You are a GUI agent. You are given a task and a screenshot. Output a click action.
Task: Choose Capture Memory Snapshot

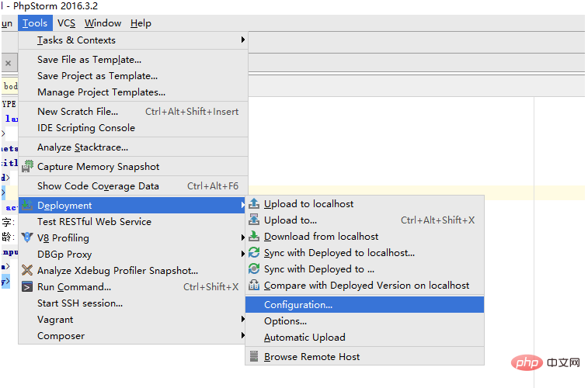click(133, 167)
